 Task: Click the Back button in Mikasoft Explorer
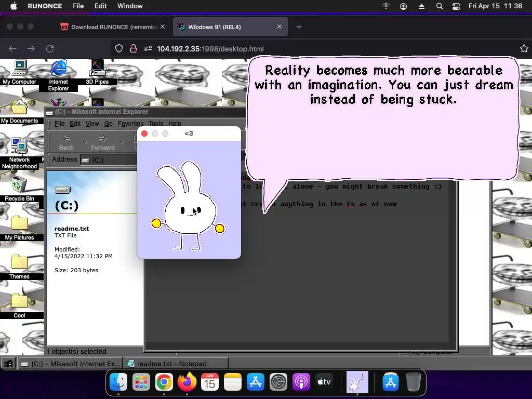coord(66,143)
